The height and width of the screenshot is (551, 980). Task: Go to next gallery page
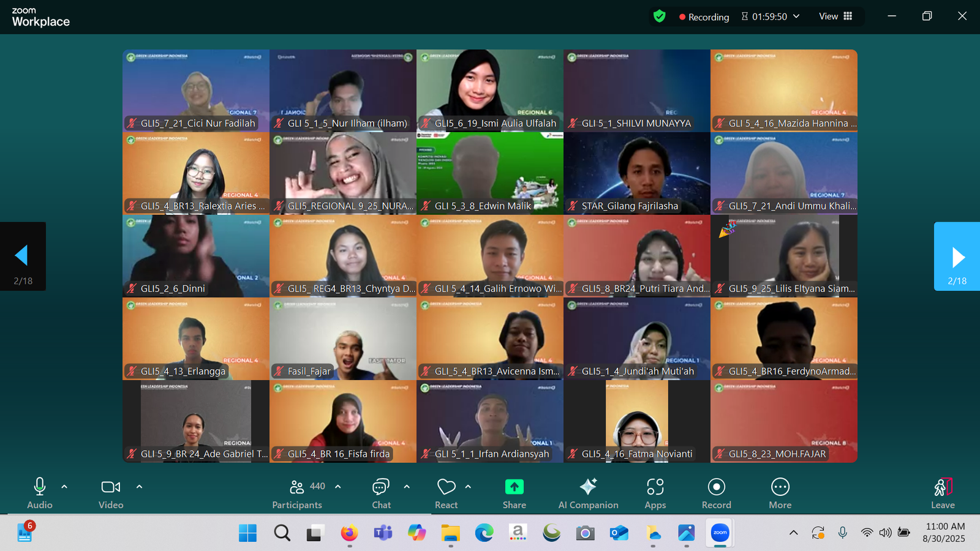(x=957, y=257)
